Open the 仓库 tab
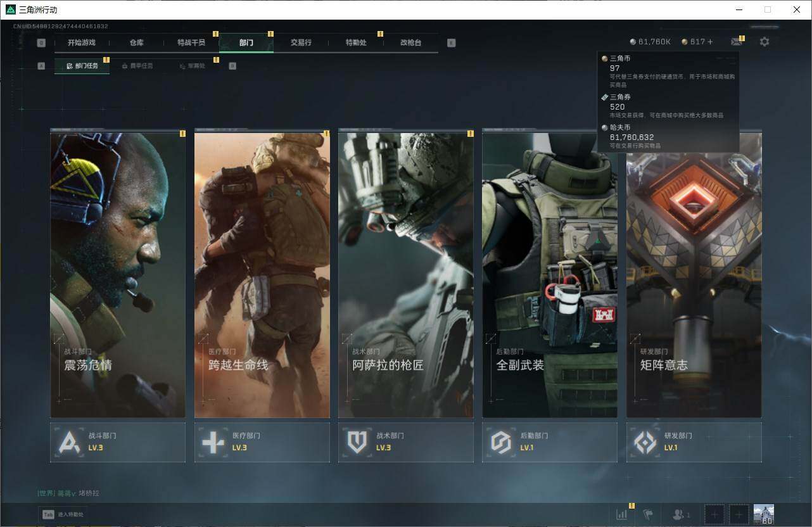812x527 pixels. pyautogui.click(x=136, y=42)
